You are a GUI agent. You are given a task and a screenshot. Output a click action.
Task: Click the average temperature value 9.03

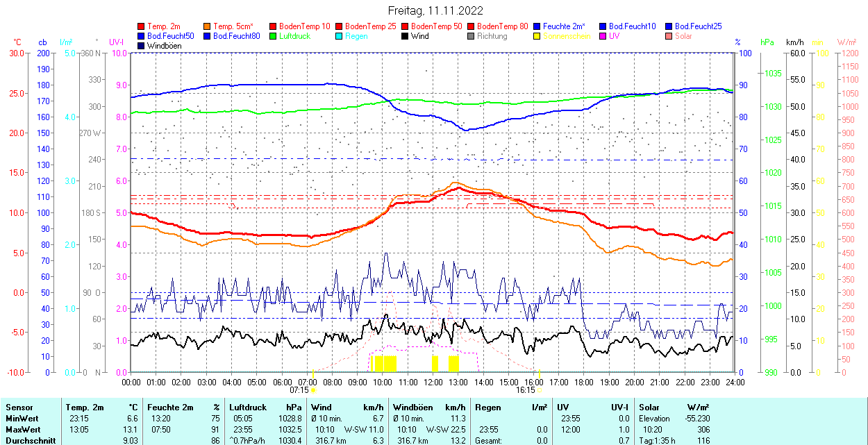(129, 441)
